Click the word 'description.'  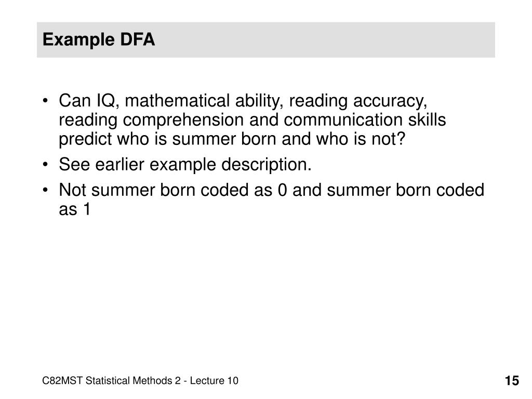267,165
